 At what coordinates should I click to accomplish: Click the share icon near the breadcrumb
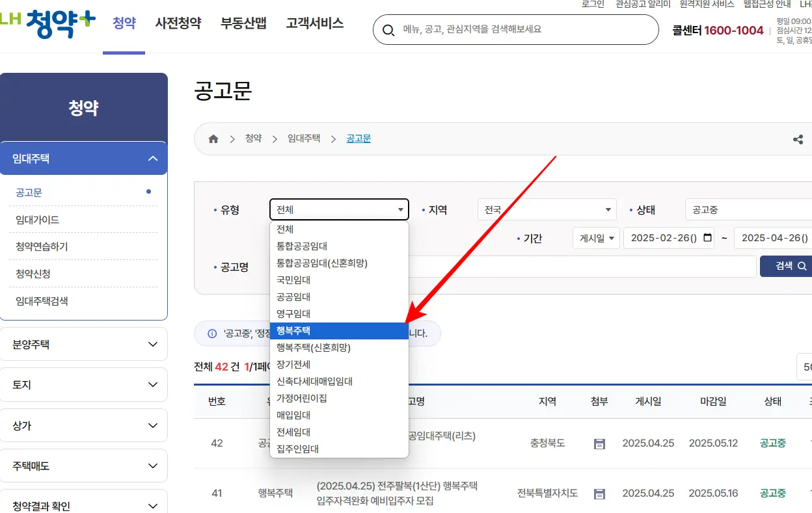tap(798, 138)
